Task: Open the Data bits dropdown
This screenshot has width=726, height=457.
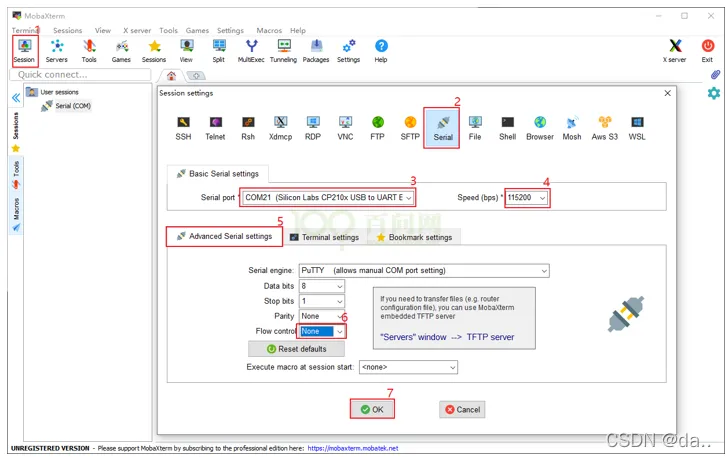Action: (322, 286)
